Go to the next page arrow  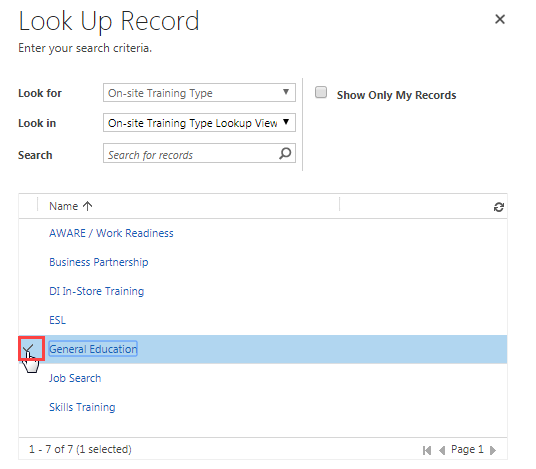pos(493,450)
